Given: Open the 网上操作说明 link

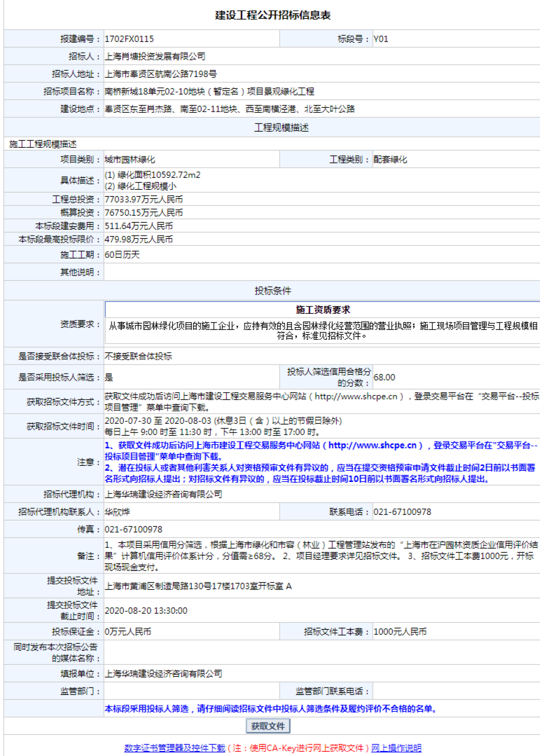Looking at the screenshot, I should point(396,748).
